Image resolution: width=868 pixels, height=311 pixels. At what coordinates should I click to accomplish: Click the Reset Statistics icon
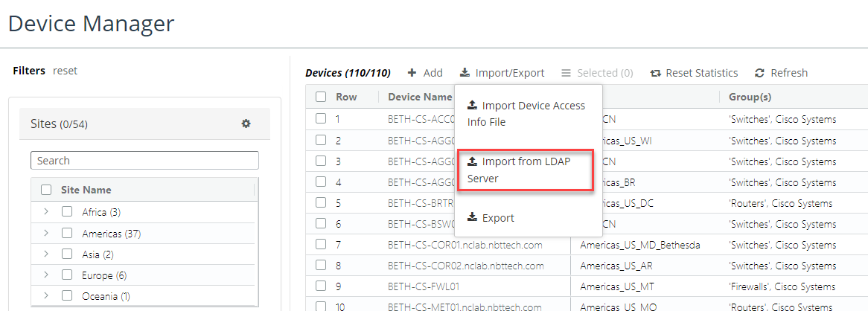click(655, 73)
